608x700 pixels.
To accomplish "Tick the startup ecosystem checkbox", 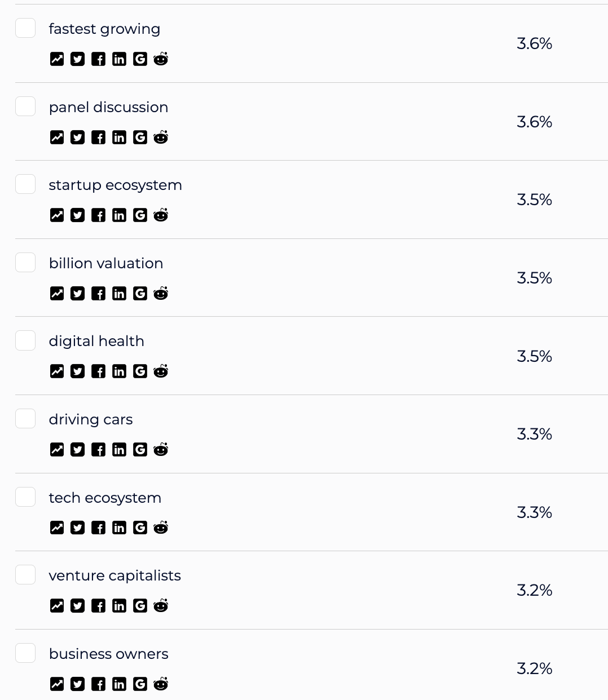I will pyautogui.click(x=25, y=184).
